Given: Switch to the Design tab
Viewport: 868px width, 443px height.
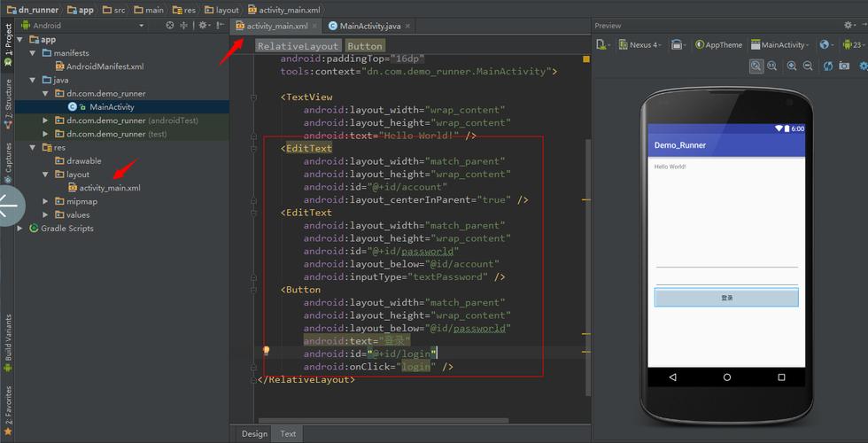Looking at the screenshot, I should tap(254, 433).
